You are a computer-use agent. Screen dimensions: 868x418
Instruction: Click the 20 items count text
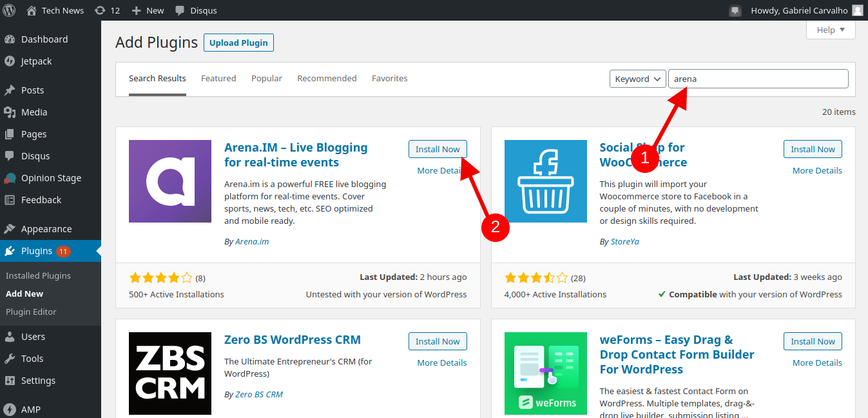[x=839, y=112]
